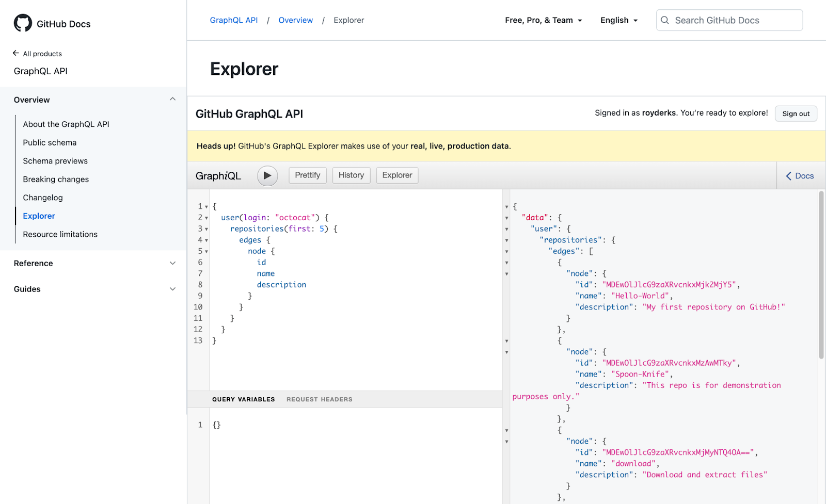826x504 pixels.
Task: Switch to the Query Variables tab
Action: point(244,399)
